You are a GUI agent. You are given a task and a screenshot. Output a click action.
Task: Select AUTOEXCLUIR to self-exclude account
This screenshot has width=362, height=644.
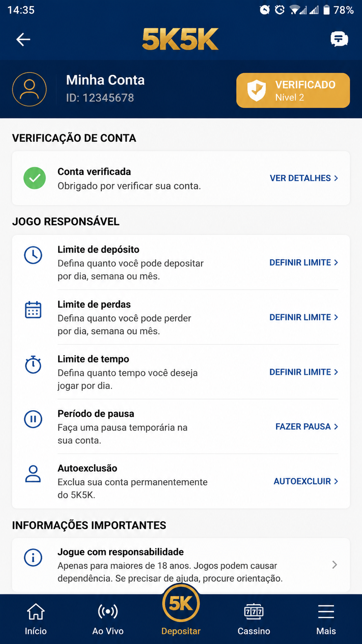pos(306,481)
